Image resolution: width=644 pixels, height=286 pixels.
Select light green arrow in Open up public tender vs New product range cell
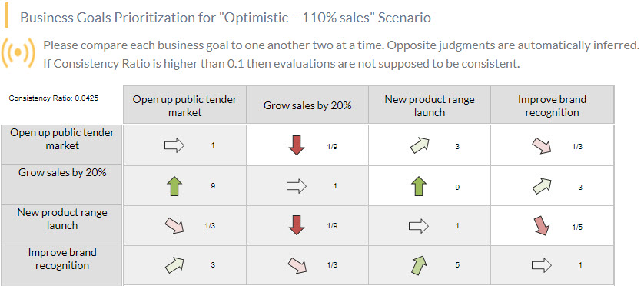(420, 145)
